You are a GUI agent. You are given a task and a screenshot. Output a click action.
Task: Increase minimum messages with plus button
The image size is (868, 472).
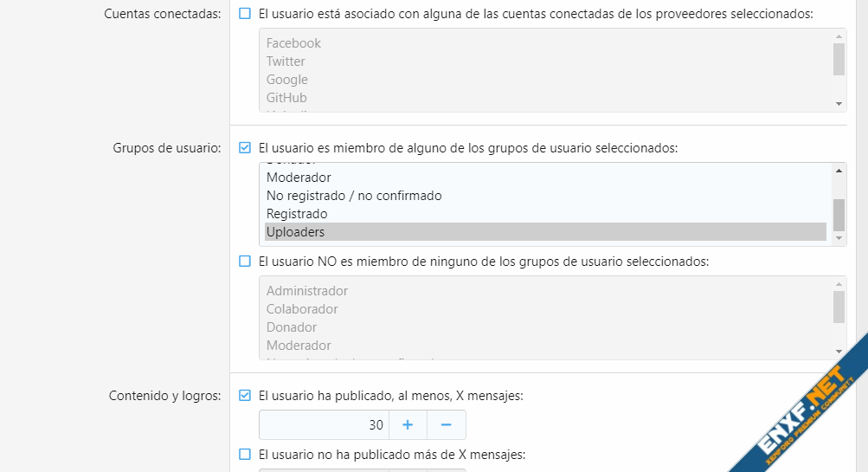(x=408, y=425)
